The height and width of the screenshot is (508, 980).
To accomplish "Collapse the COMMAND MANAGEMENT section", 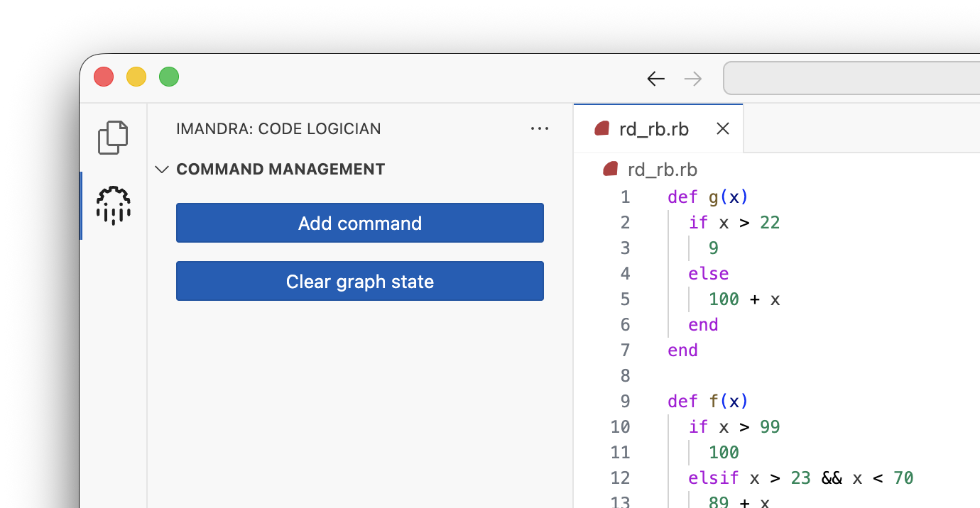I will 162,169.
